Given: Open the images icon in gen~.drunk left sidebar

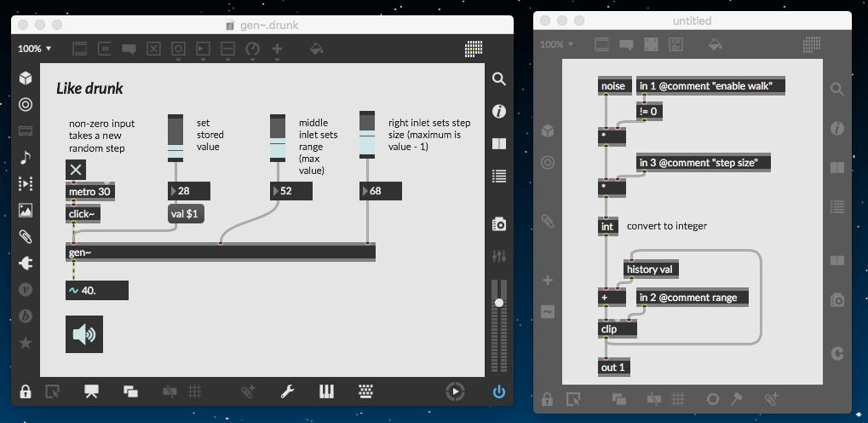Looking at the screenshot, I should tap(26, 210).
